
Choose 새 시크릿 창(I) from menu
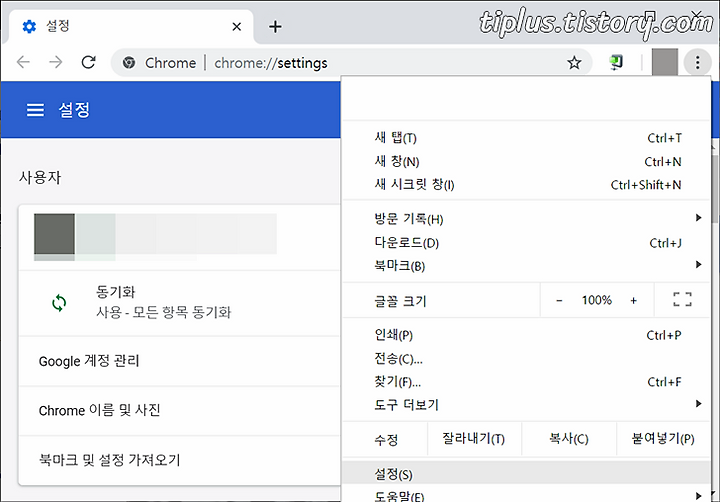pyautogui.click(x=526, y=185)
